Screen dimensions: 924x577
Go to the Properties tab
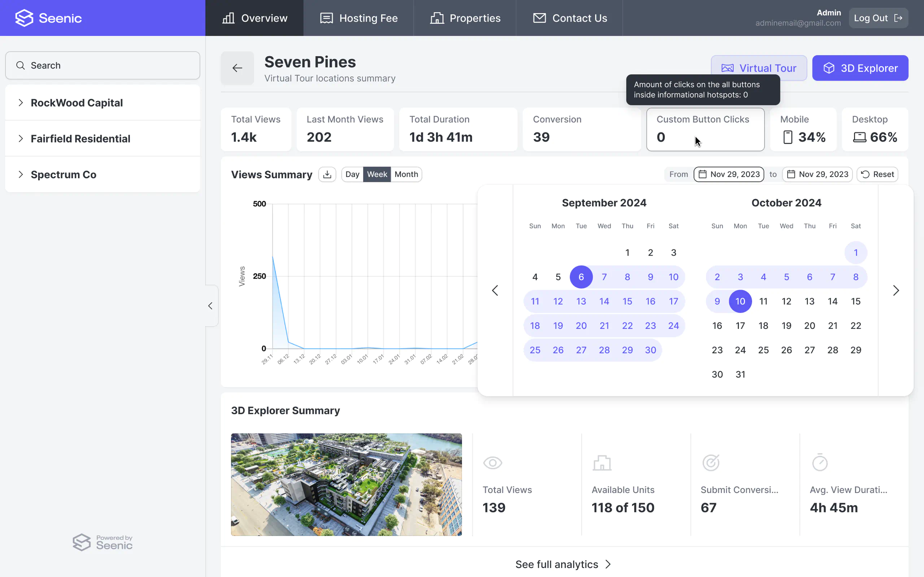tap(465, 18)
